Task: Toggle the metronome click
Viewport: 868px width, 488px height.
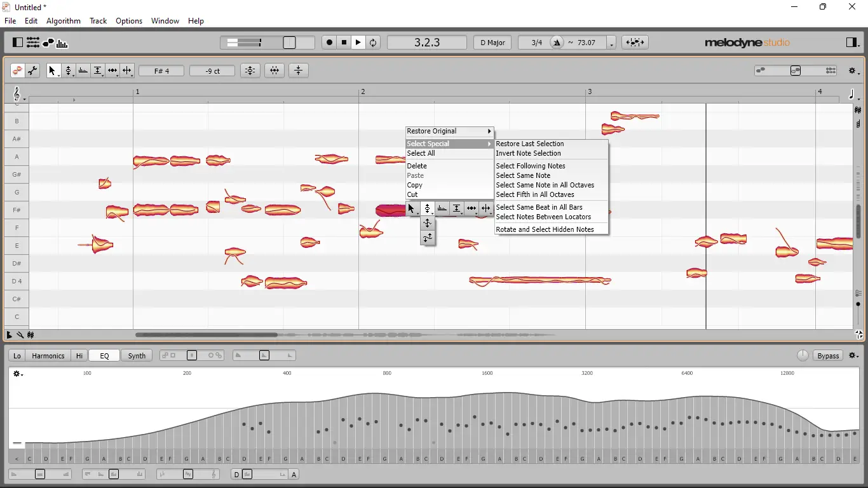Action: pyautogui.click(x=557, y=43)
